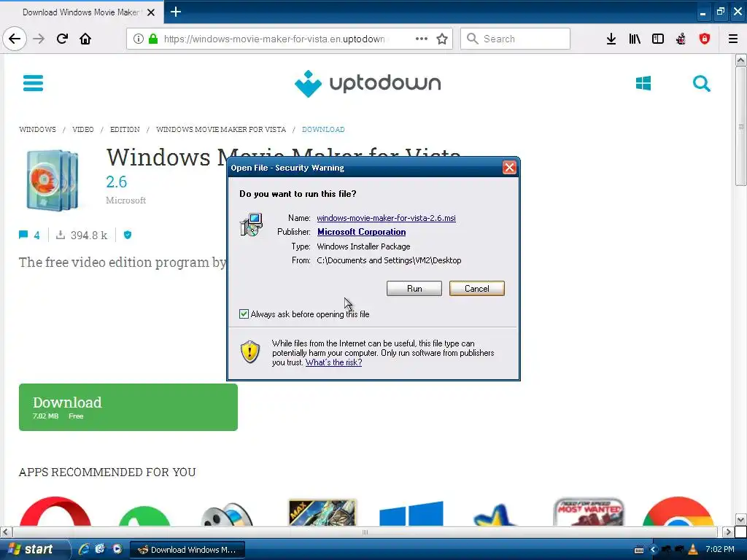Click the Windows Movie Maker app icon
The width and height of the screenshot is (747, 560).
point(52,181)
